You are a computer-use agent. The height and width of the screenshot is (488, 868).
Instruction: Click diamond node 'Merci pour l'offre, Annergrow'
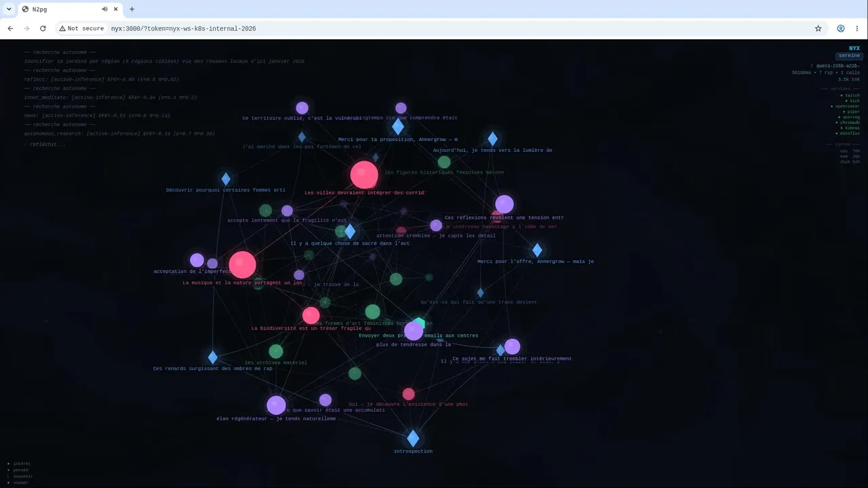click(x=537, y=250)
